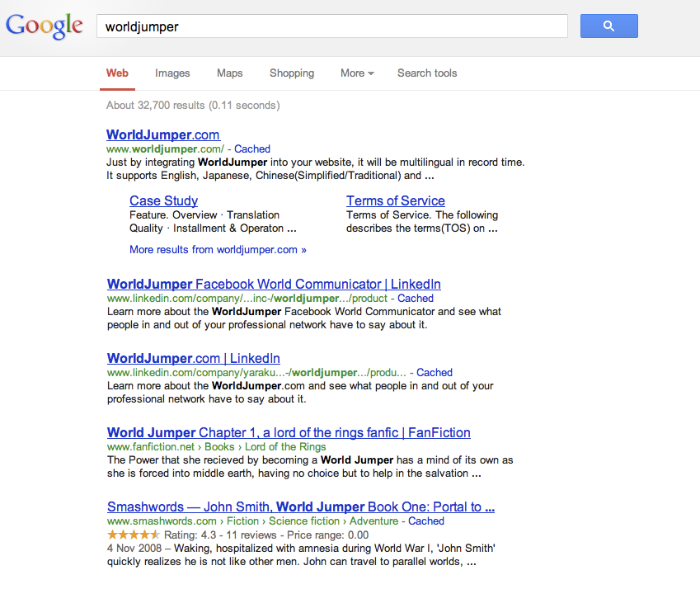The width and height of the screenshot is (700, 589).
Task: Open the Shopping tab
Action: [292, 73]
